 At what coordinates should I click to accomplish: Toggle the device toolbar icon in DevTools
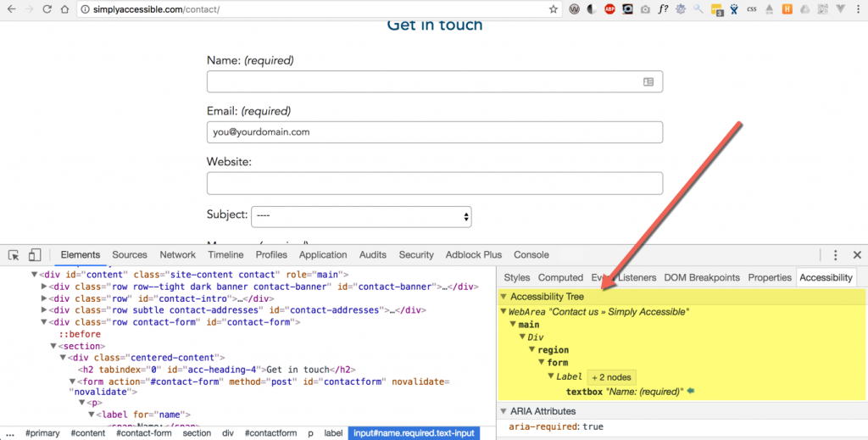[35, 254]
